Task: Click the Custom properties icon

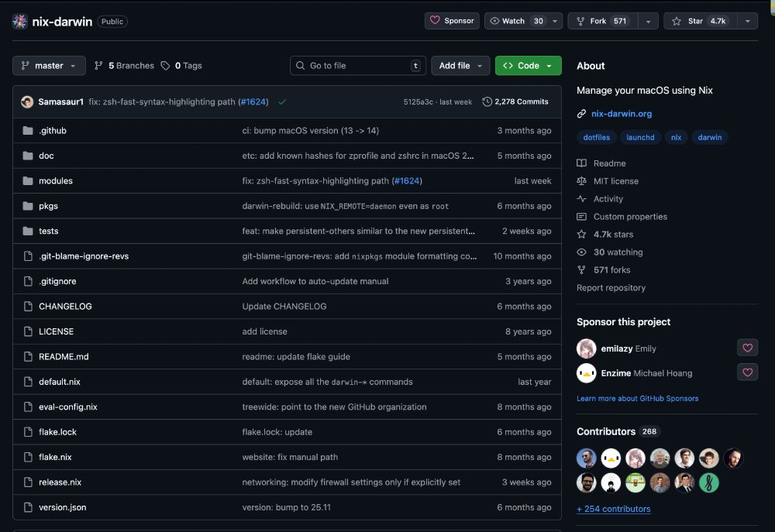Action: tap(582, 216)
